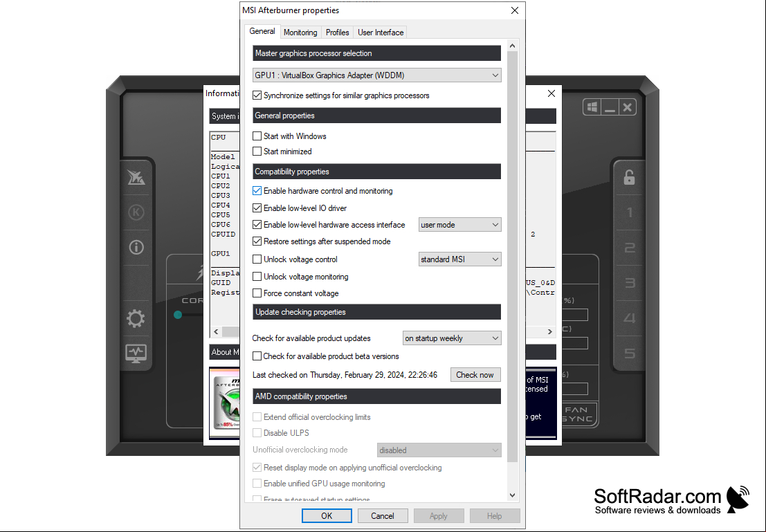Viewport: 766px width, 532px height.
Task: Click the 'GPU1' row in Information window
Action: [220, 254]
